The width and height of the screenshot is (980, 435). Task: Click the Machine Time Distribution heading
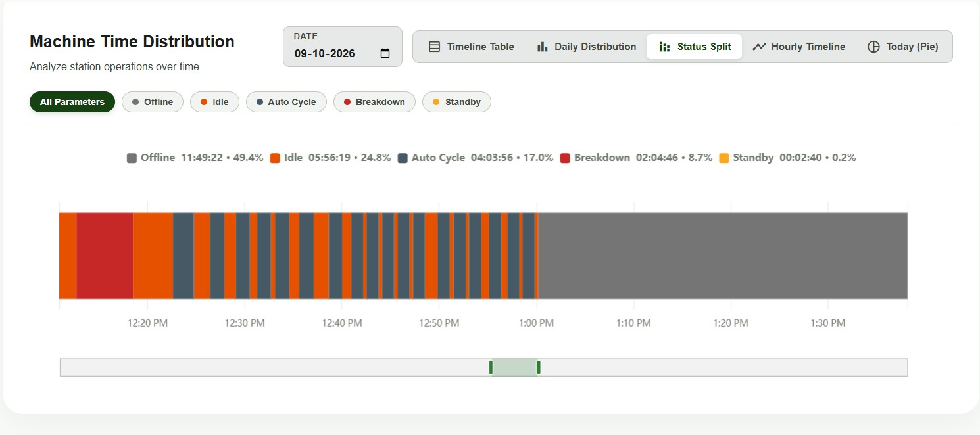(x=132, y=41)
